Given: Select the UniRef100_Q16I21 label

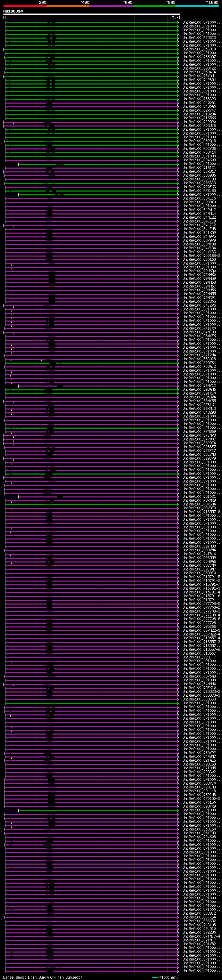Looking at the screenshot, I should tap(199, 168).
